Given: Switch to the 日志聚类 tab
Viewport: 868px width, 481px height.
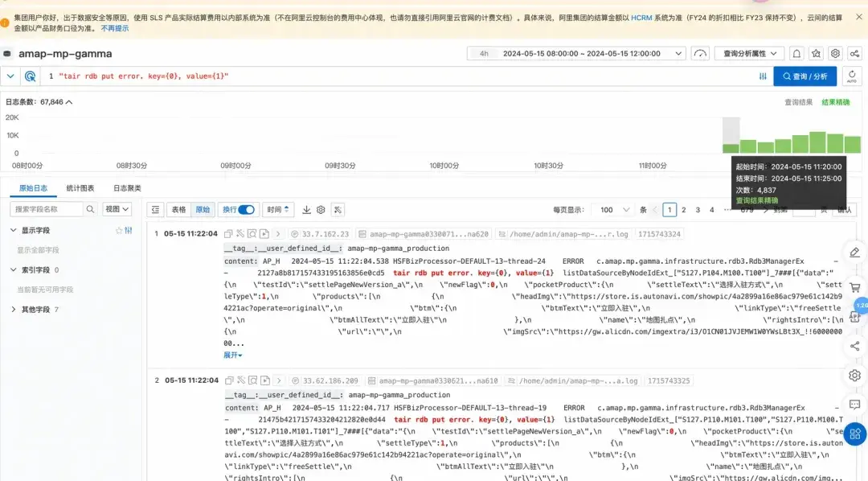Looking at the screenshot, I should tap(127, 188).
